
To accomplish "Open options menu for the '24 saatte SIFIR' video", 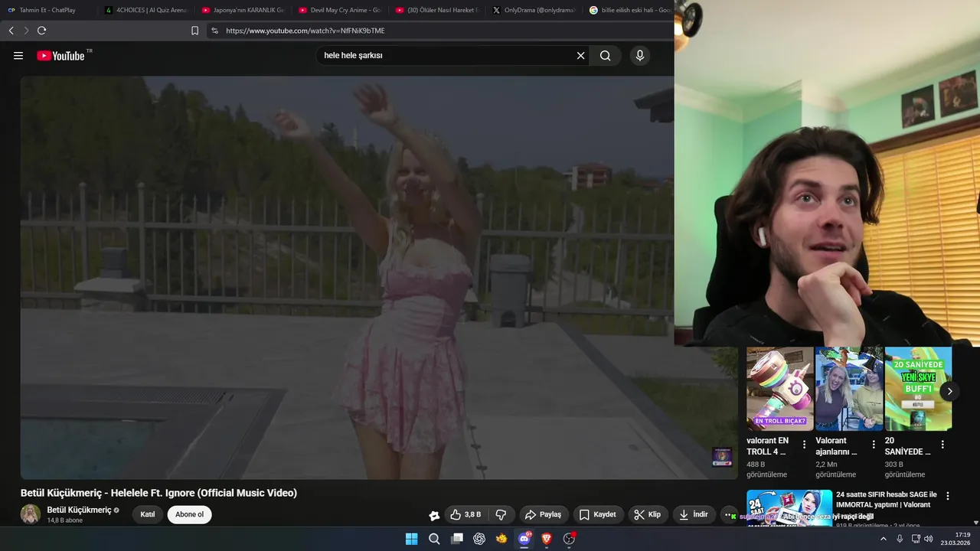I will (x=948, y=496).
